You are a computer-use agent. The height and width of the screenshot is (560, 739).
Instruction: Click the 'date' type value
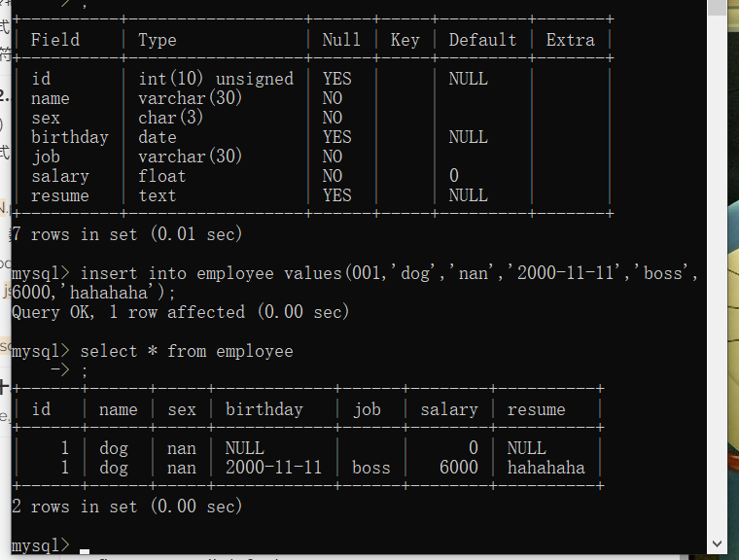(x=158, y=137)
